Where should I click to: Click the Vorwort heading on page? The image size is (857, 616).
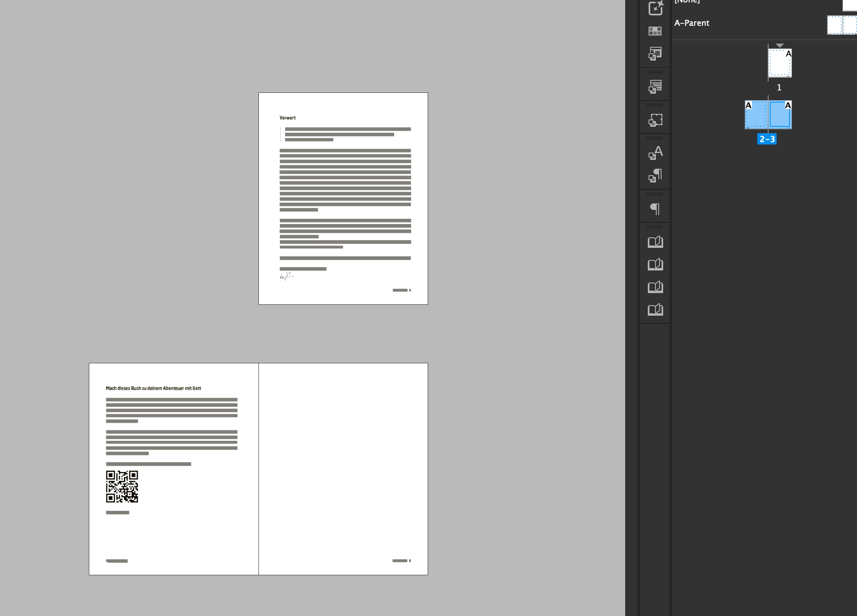288,118
